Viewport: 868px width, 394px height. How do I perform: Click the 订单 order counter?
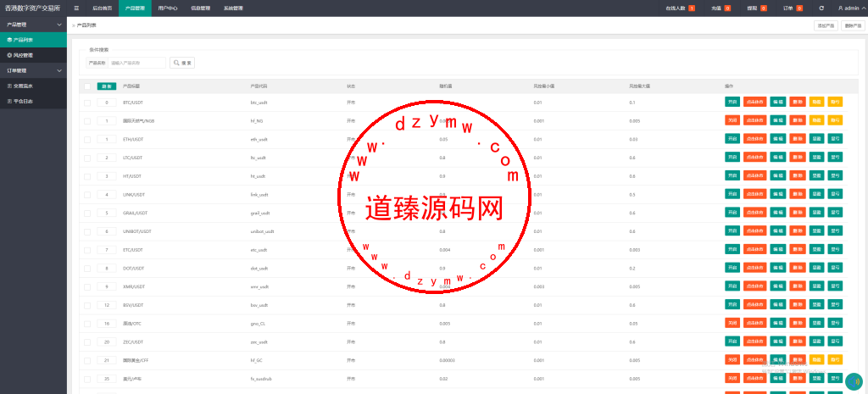[x=793, y=8]
